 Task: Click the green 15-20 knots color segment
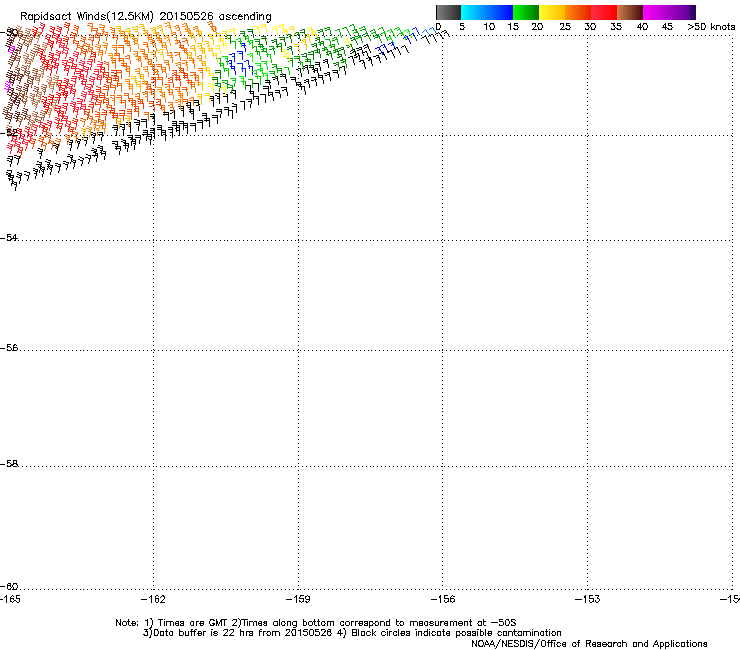tap(526, 12)
